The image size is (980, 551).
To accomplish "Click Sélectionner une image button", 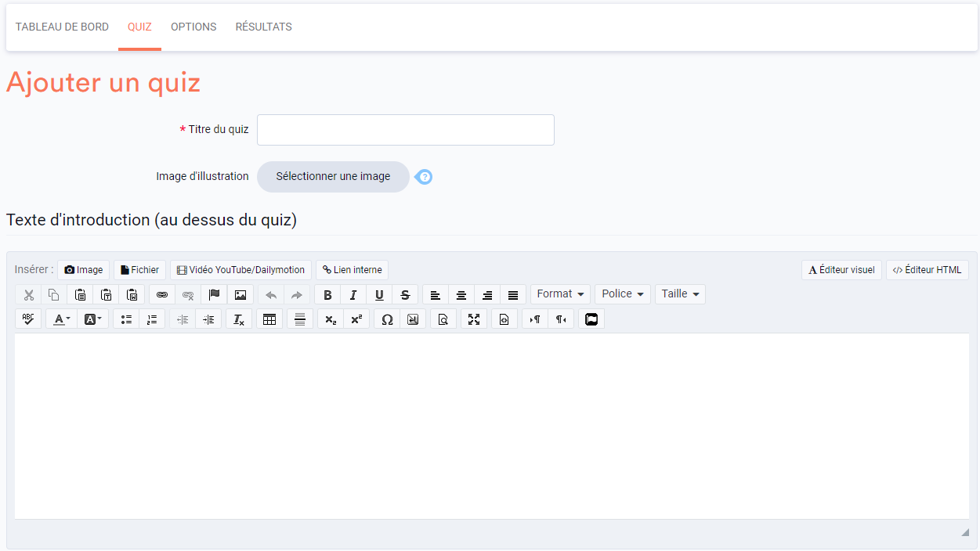I will (x=333, y=176).
